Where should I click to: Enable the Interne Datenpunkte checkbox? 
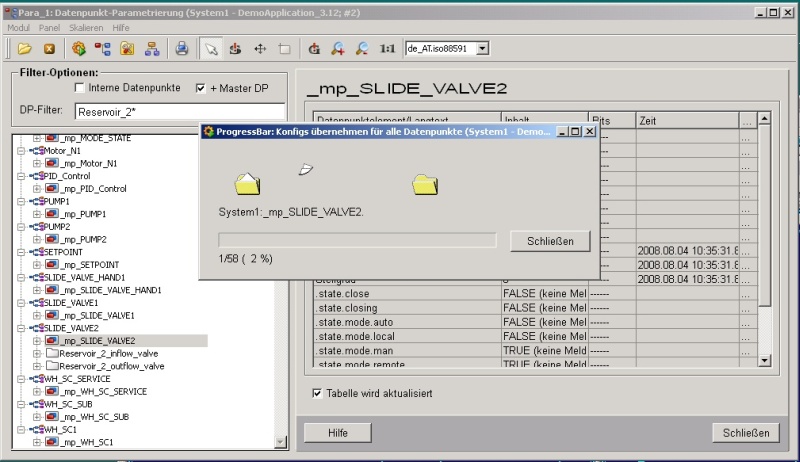tap(82, 88)
